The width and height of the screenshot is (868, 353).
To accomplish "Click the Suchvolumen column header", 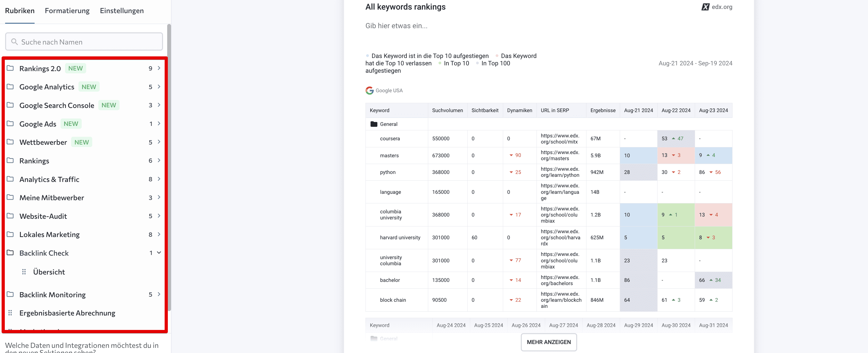I will point(447,110).
